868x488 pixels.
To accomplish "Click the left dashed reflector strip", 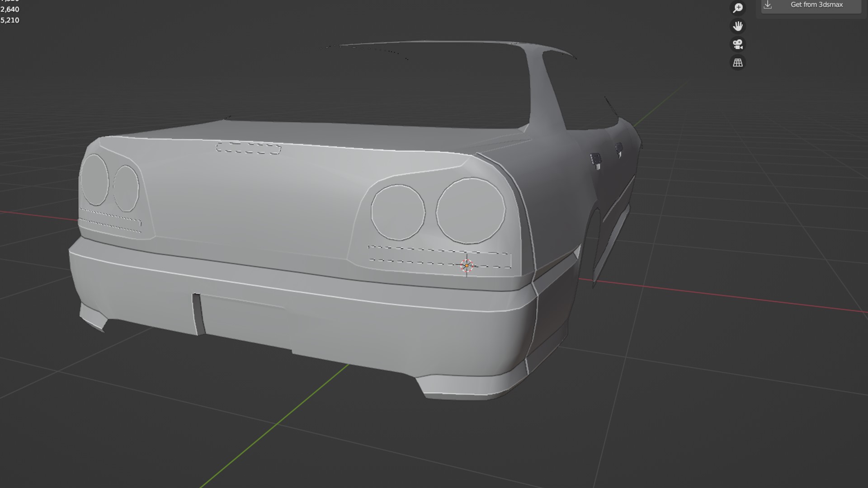I will pos(110,221).
